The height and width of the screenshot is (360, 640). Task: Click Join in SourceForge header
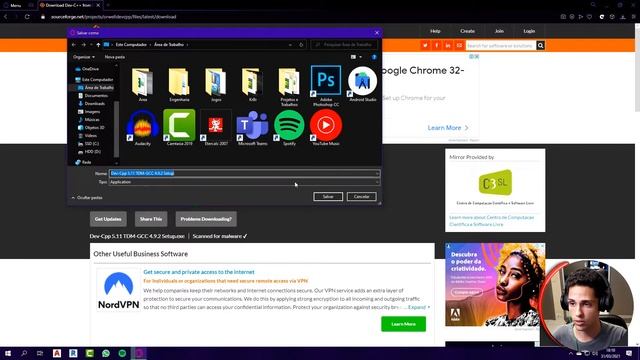(x=499, y=31)
